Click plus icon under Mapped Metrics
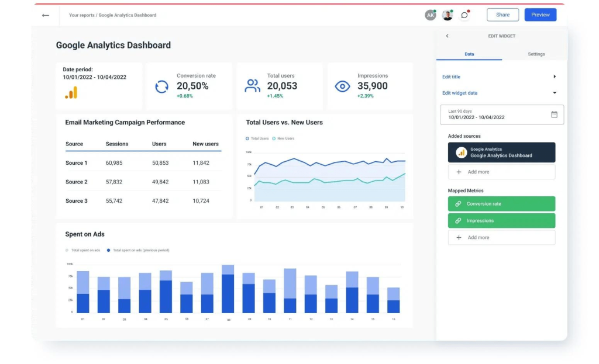The height and width of the screenshot is (364, 599). 459,237
